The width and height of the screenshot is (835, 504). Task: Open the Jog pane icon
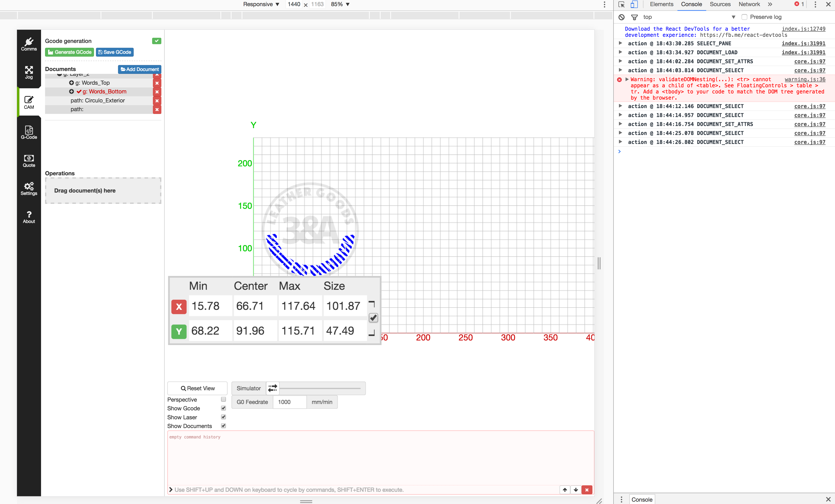(x=29, y=72)
